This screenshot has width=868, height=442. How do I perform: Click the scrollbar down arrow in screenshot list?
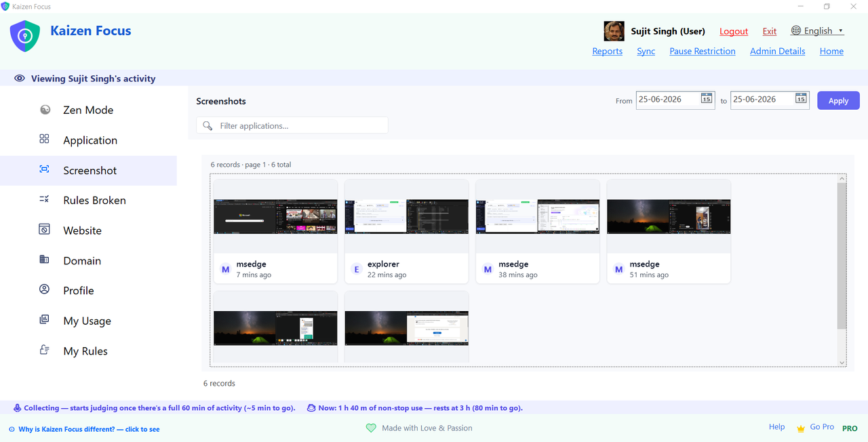[x=842, y=363]
